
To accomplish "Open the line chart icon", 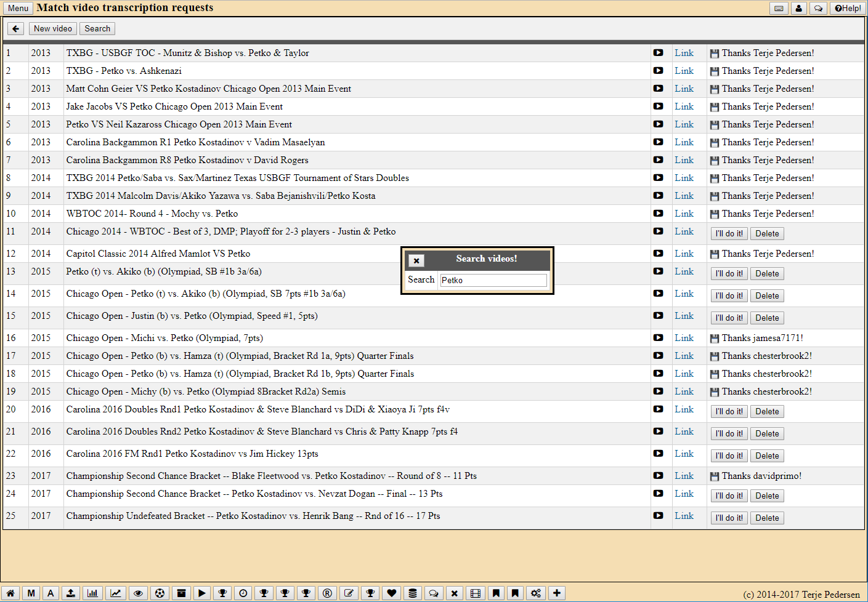I will 115,593.
